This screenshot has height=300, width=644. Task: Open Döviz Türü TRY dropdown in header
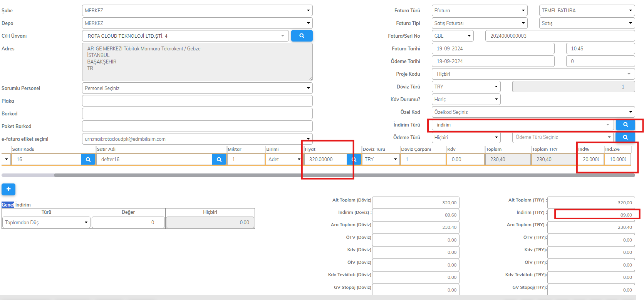coord(466,87)
